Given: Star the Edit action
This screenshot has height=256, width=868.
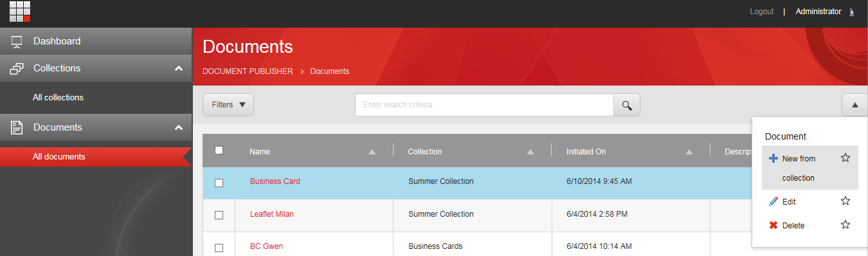Looking at the screenshot, I should pos(845,201).
